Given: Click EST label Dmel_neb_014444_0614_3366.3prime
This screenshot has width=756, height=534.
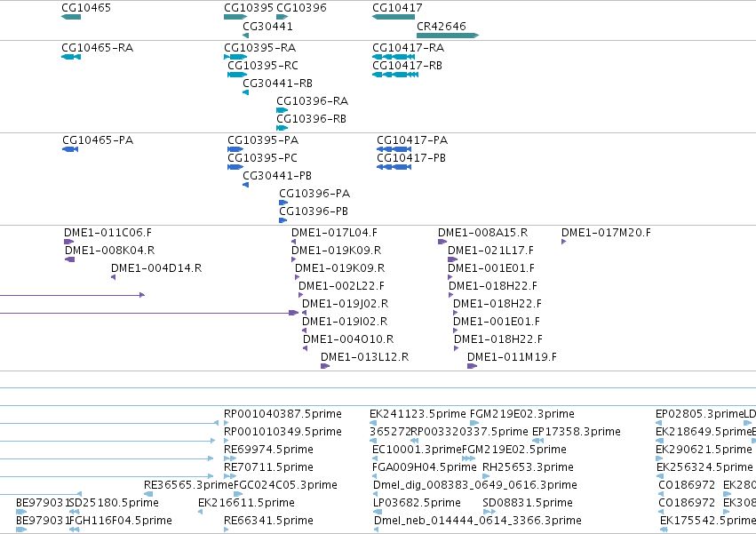Looking at the screenshot, I should click(478, 521).
